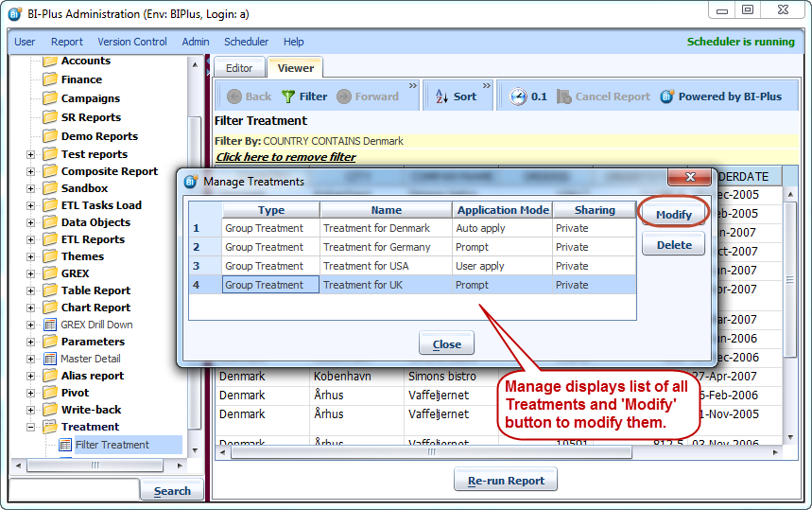812x510 pixels.
Task: Click the Back arrow icon
Action: point(232,97)
